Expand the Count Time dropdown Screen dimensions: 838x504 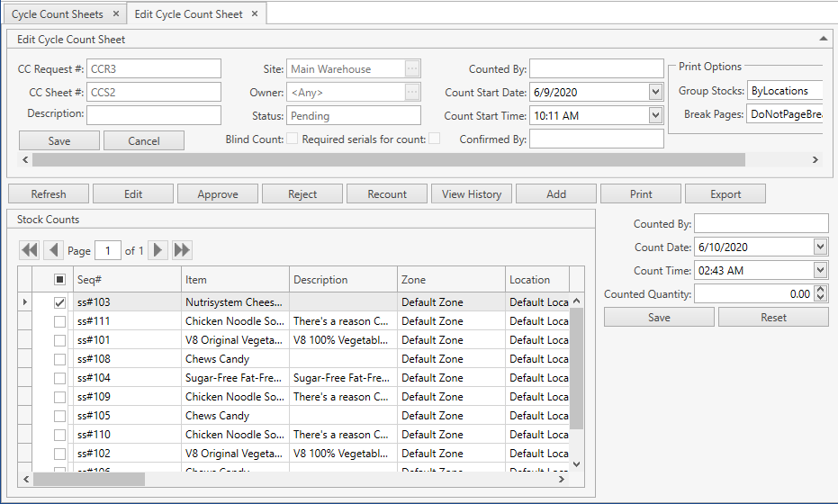[819, 270]
